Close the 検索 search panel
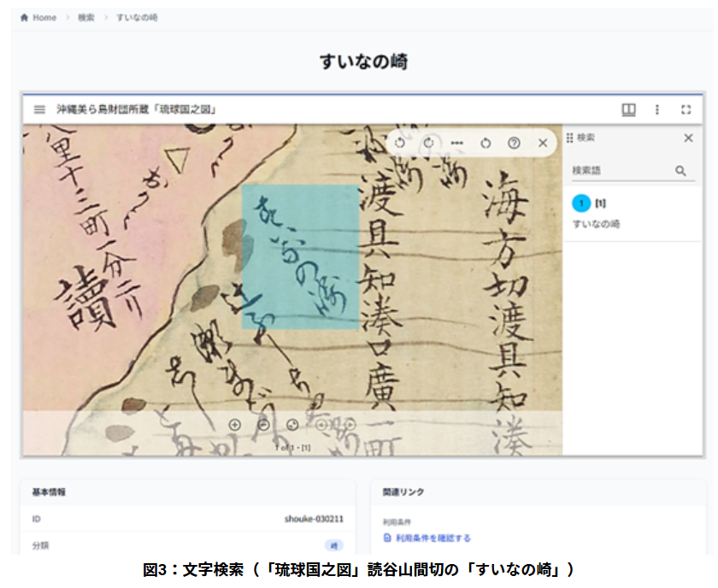Screen dimensions: 718x588 688,138
